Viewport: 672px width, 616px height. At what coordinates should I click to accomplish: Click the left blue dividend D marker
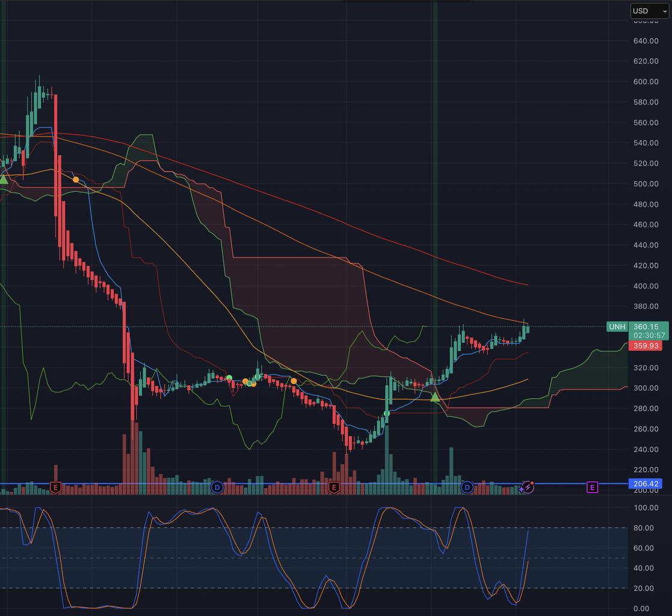(x=217, y=487)
